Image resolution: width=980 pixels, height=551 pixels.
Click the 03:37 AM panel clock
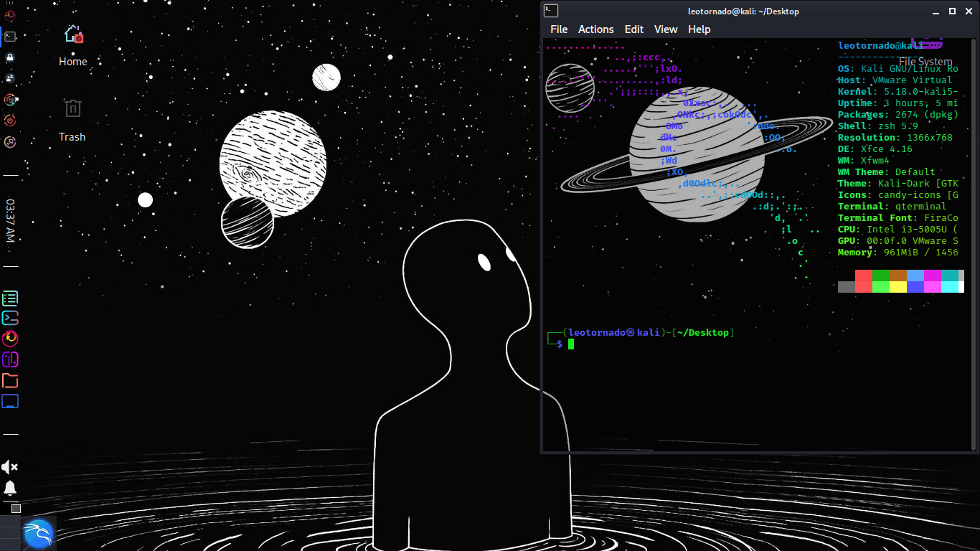(10, 220)
